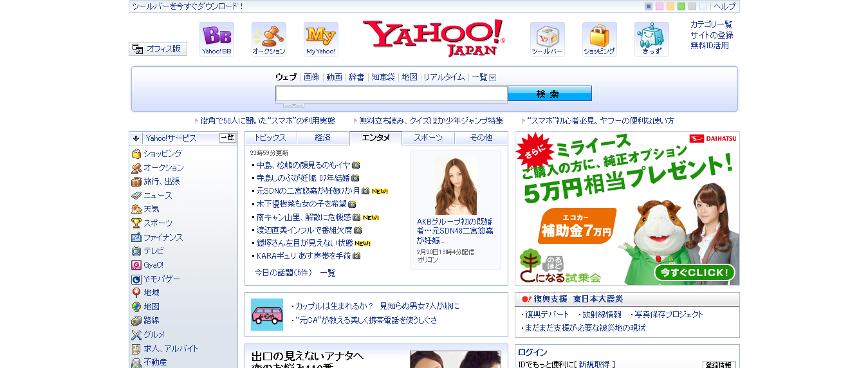
Task: Click the GyaO! icon
Action: 136,265
